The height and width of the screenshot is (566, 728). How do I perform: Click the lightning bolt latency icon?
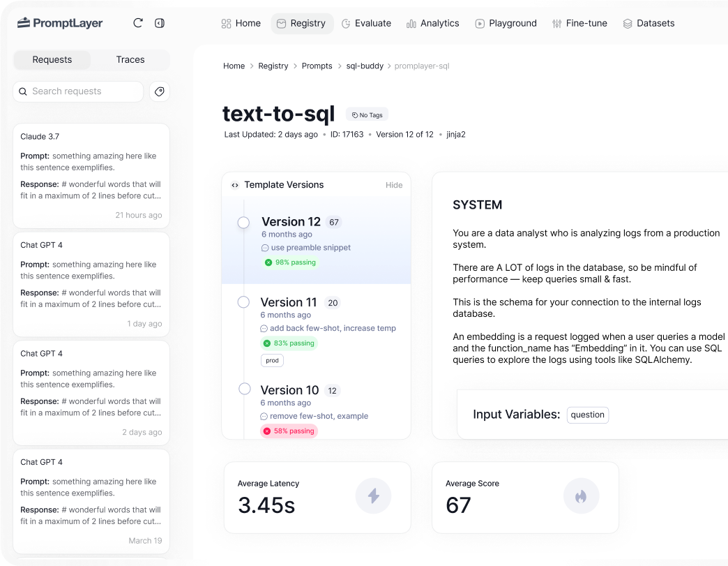[373, 496]
